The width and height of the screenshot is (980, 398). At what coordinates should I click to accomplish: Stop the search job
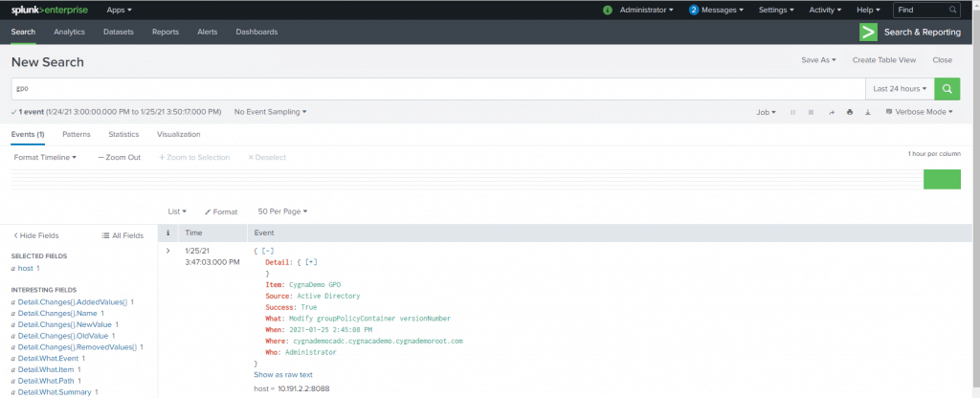point(811,112)
